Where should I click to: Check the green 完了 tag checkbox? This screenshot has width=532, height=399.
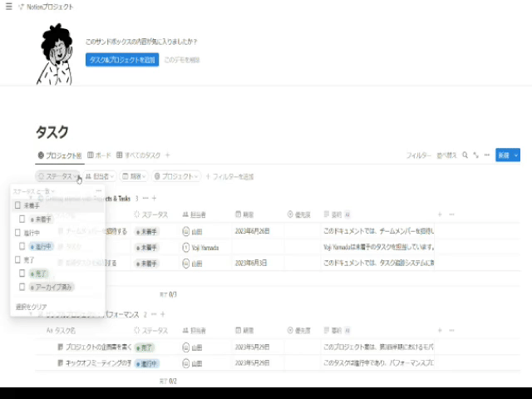22,273
